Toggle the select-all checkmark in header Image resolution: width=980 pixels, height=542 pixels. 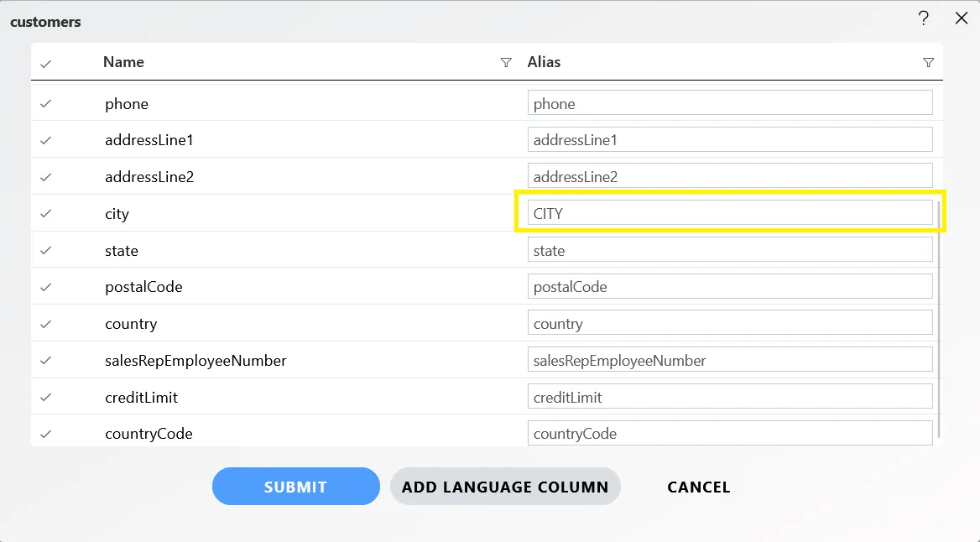(x=45, y=64)
